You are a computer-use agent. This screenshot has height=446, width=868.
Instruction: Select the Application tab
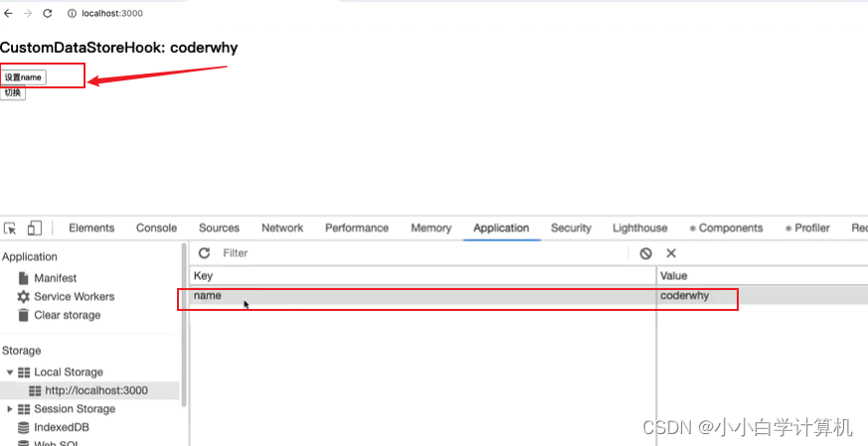point(501,228)
